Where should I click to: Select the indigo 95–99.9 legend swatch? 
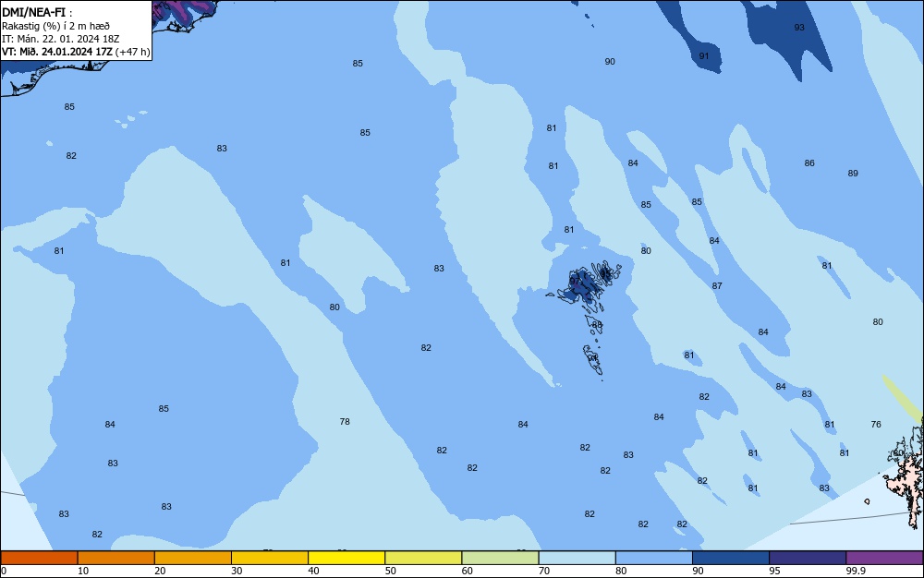click(808, 558)
